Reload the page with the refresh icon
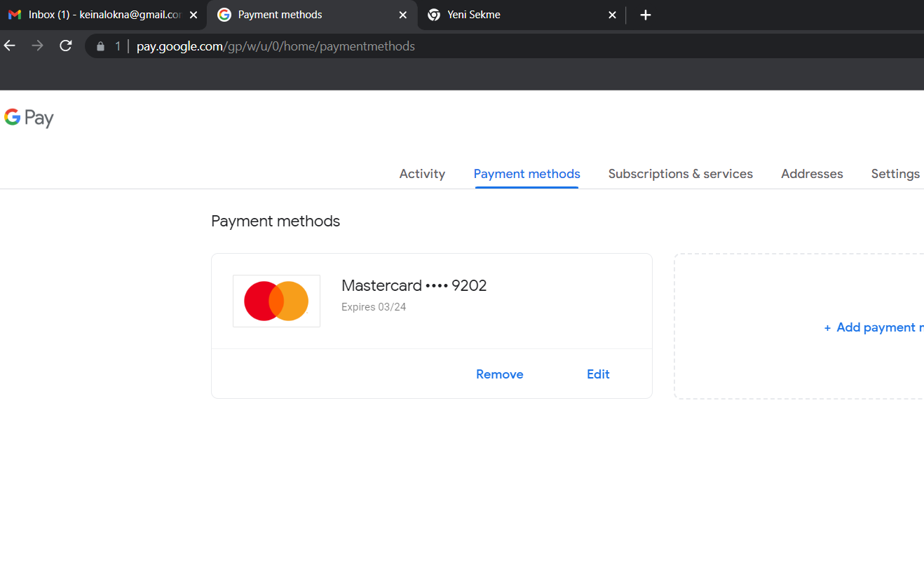The width and height of the screenshot is (924, 586). click(x=66, y=46)
